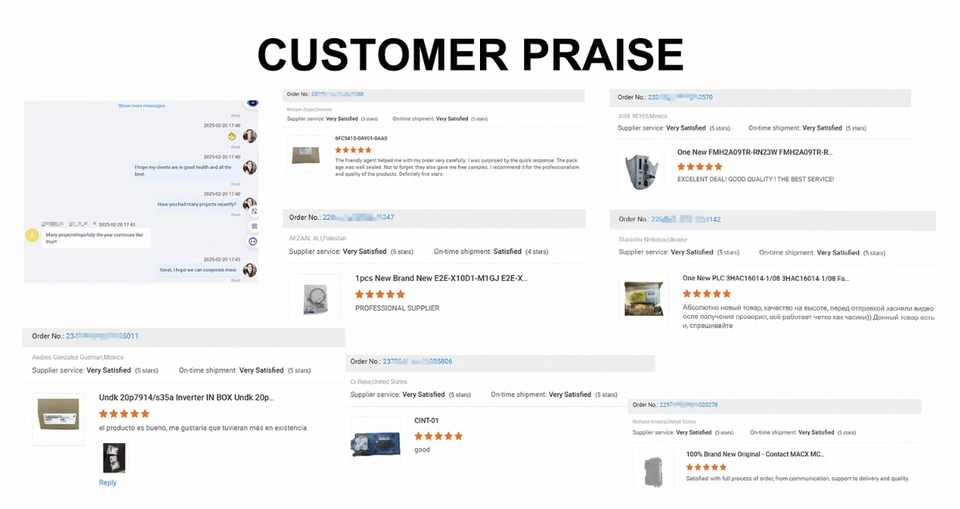The image size is (960, 509).
Task: Click star rating under "Undk 20p7914" review
Action: (124, 413)
